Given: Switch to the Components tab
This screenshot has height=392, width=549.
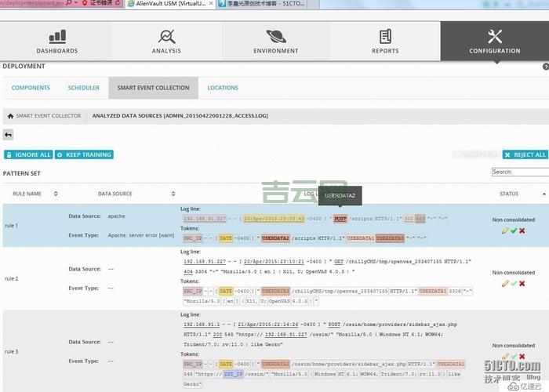Looking at the screenshot, I should 31,88.
